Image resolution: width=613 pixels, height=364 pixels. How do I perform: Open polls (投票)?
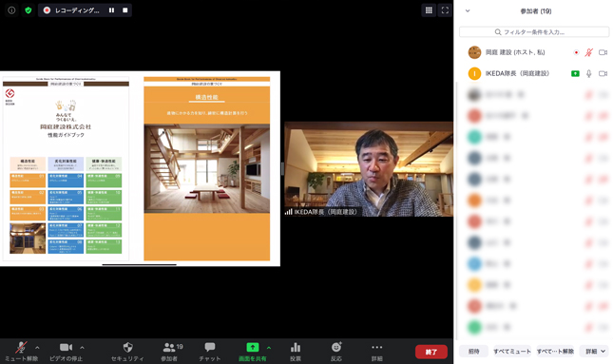coord(296,352)
